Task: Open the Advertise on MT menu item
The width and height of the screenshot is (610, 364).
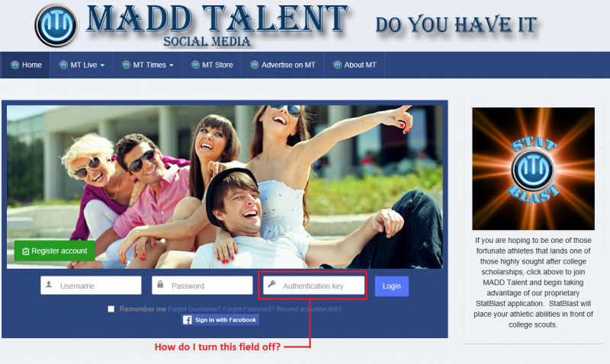Action: coord(282,65)
